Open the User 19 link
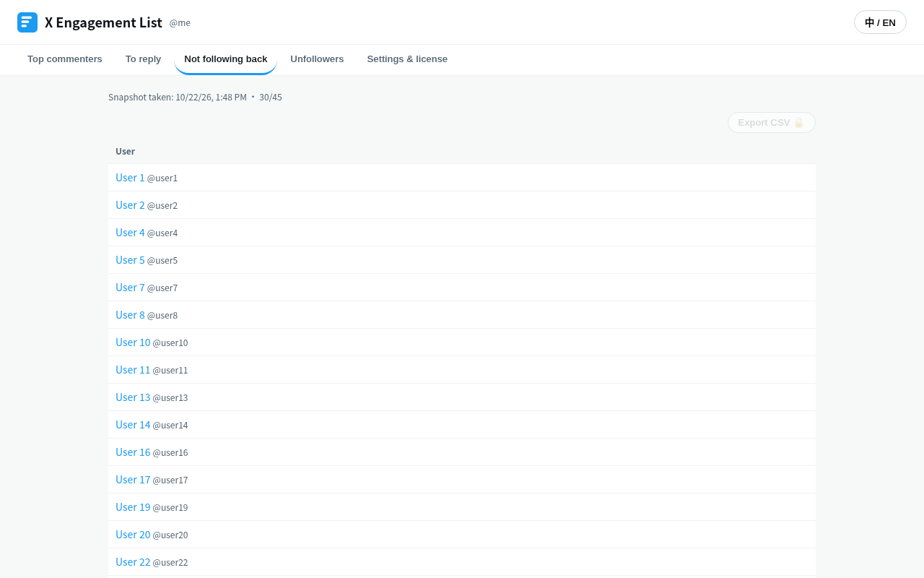This screenshot has width=924, height=578. [133, 507]
